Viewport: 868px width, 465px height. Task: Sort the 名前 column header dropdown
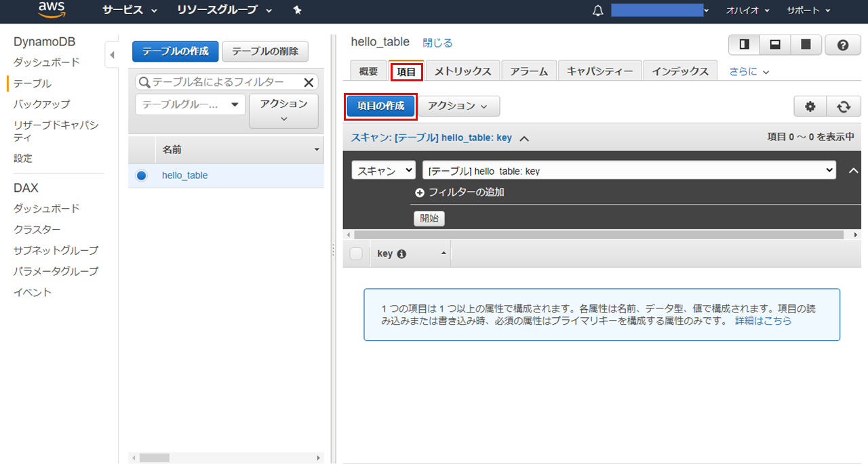[x=316, y=150]
